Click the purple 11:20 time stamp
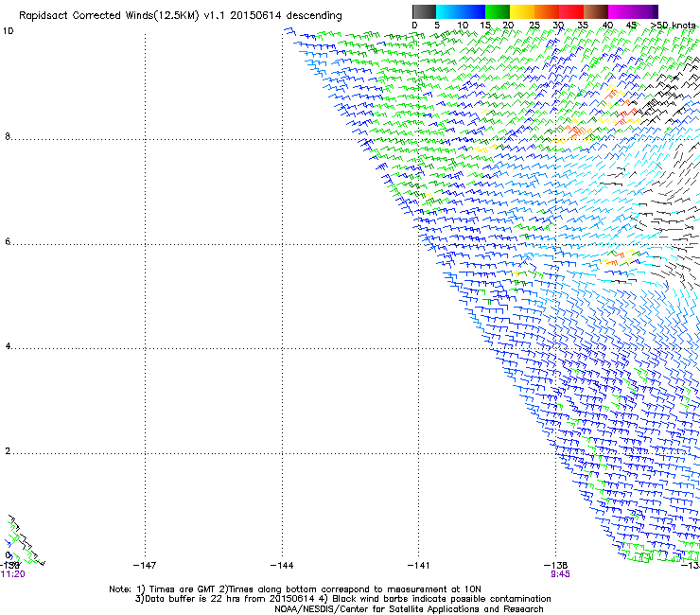 pyautogui.click(x=13, y=574)
